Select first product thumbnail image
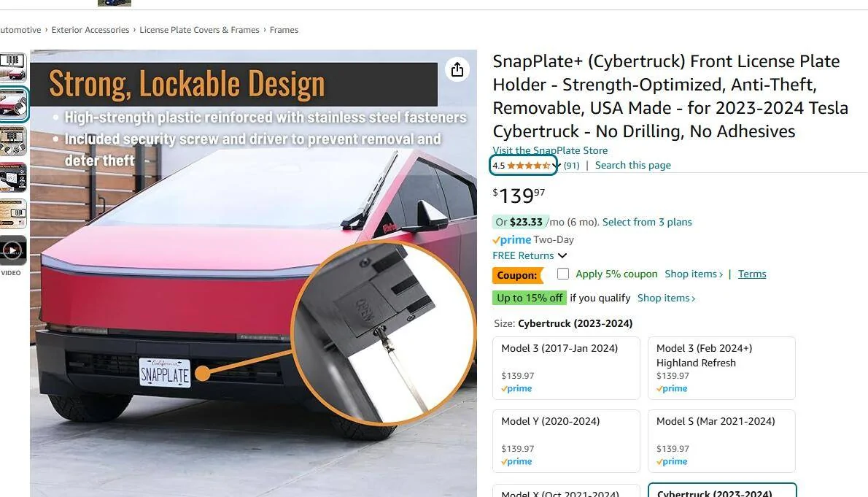Screen dimensions: 868x497 [12, 66]
